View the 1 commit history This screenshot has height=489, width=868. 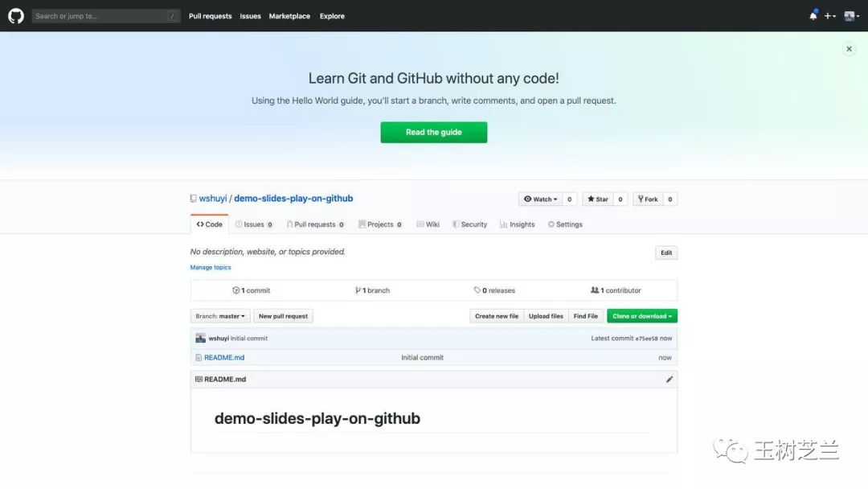[x=252, y=290]
